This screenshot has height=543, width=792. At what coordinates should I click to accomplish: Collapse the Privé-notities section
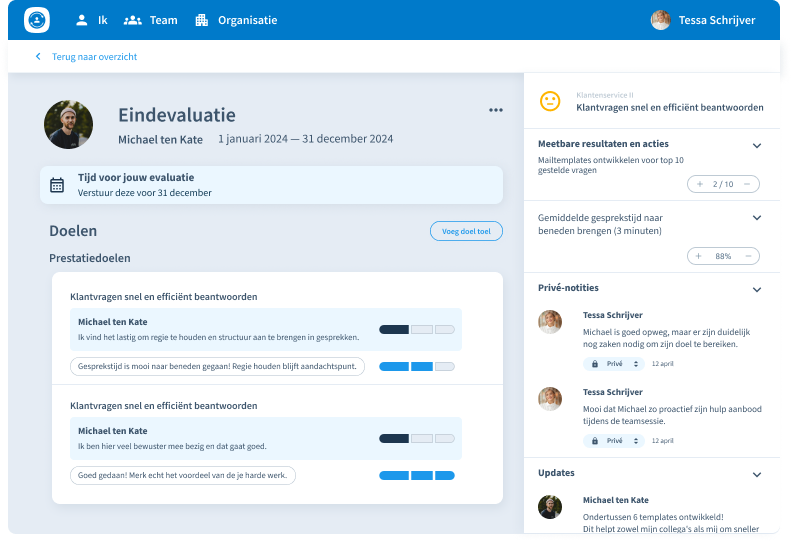757,289
